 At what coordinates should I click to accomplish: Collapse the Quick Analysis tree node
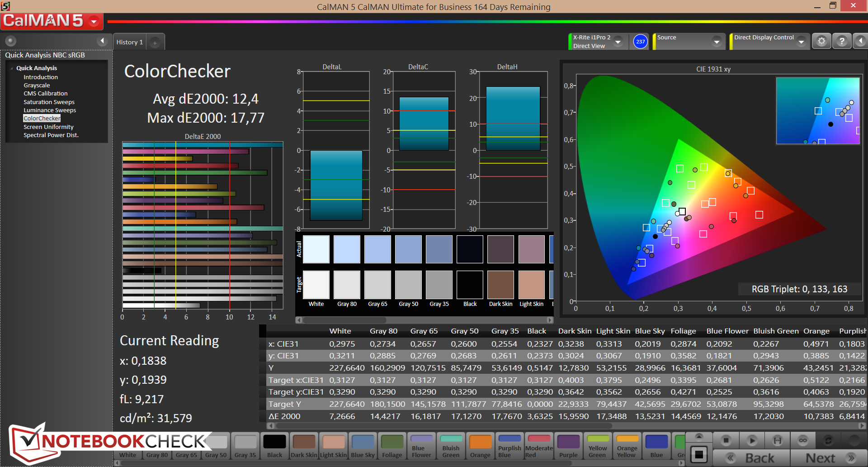point(12,68)
